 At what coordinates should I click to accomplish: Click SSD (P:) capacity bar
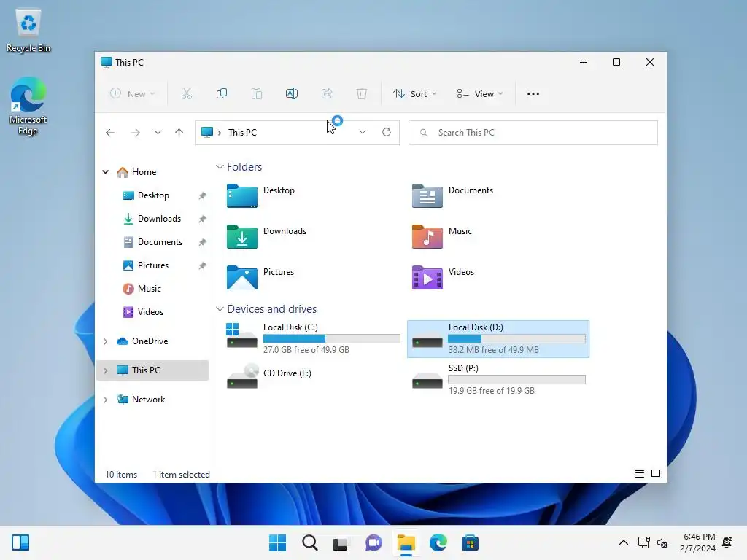[516, 379]
